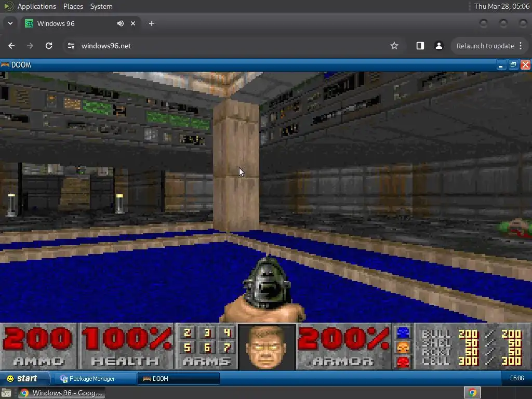This screenshot has height=399, width=532.
Task: Expand the tab search dropdown arrow
Action: [x=10, y=23]
